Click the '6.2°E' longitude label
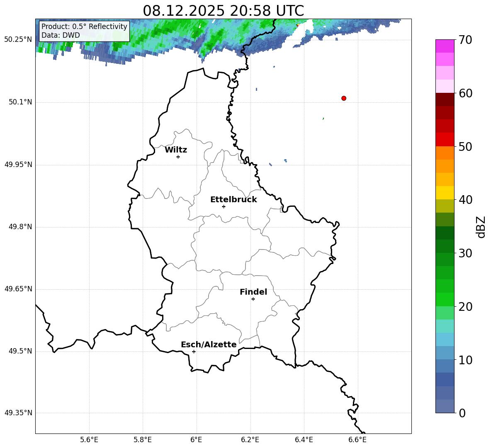The height and width of the screenshot is (448, 491). coord(250,440)
